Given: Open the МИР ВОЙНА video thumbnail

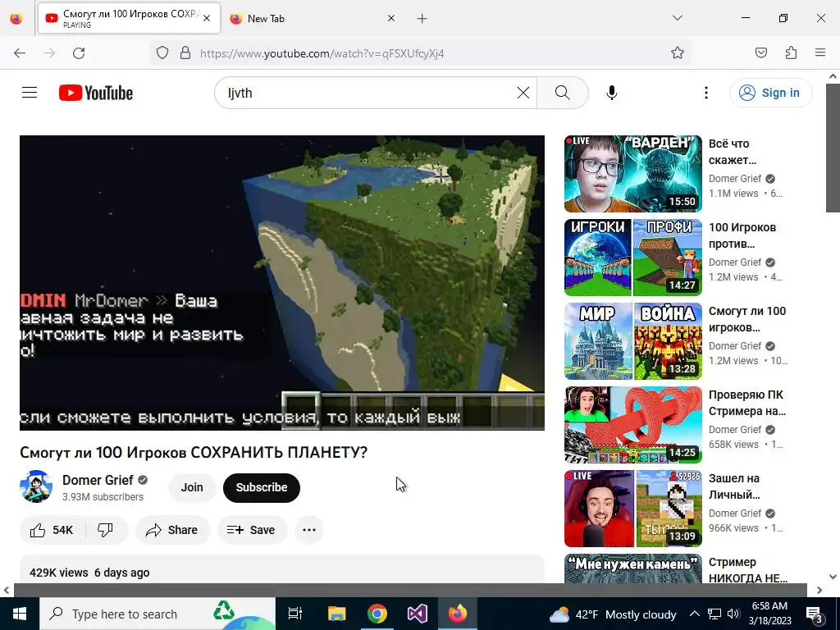Looking at the screenshot, I should click(x=632, y=340).
